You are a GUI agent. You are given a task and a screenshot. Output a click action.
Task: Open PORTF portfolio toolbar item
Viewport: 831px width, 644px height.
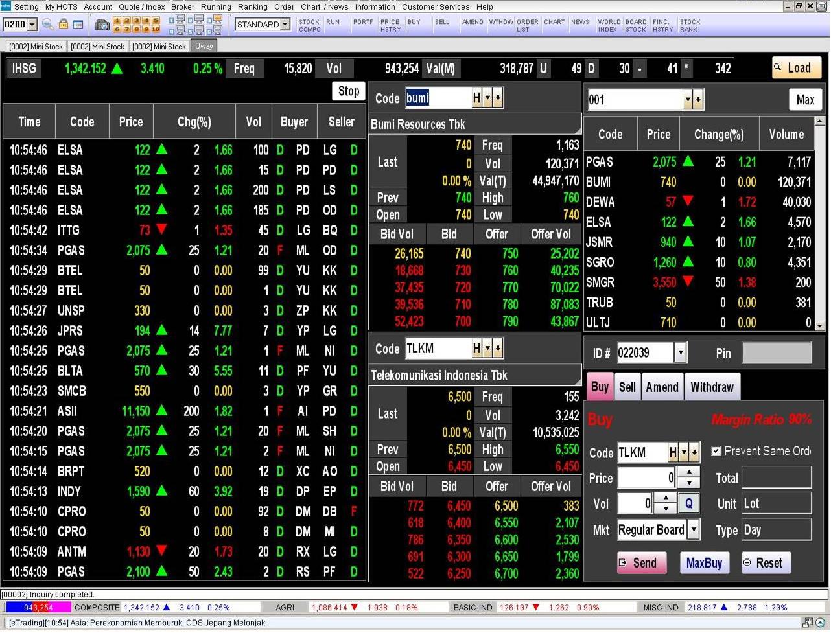click(x=363, y=22)
